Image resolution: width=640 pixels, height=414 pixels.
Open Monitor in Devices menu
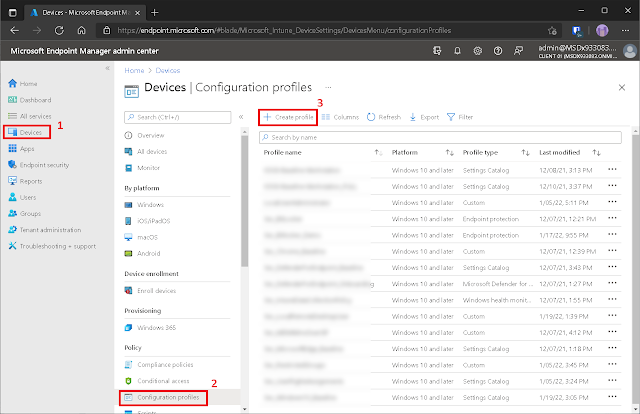click(x=142, y=168)
